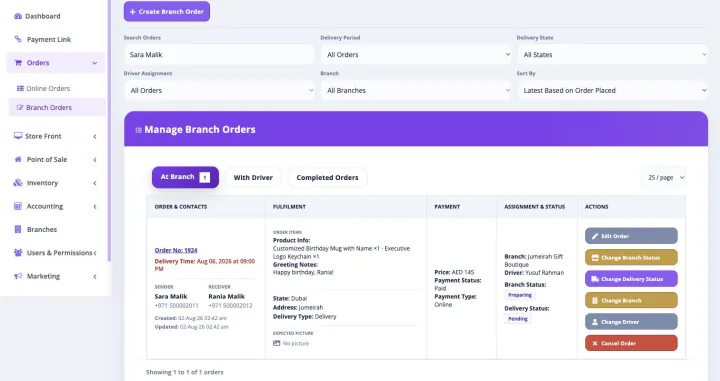Click the X icon on Cancel Order

[595, 343]
